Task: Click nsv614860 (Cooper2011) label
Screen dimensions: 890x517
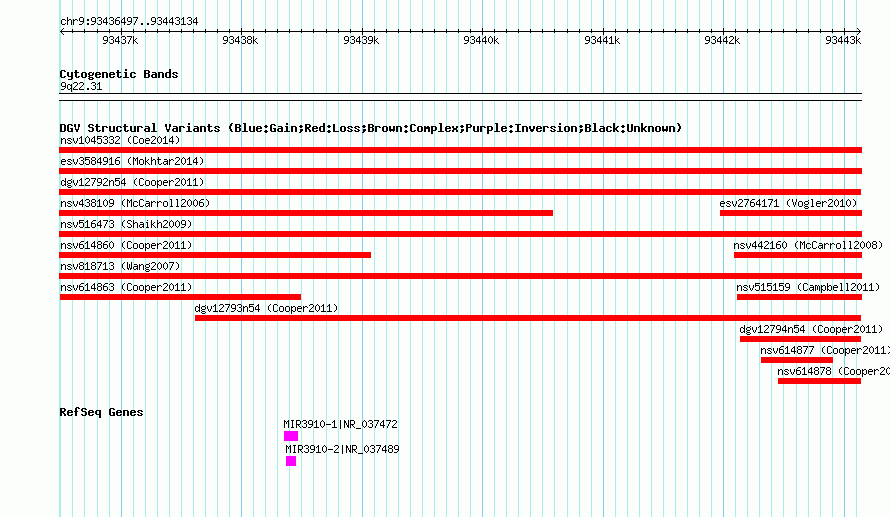Action: tap(126, 245)
